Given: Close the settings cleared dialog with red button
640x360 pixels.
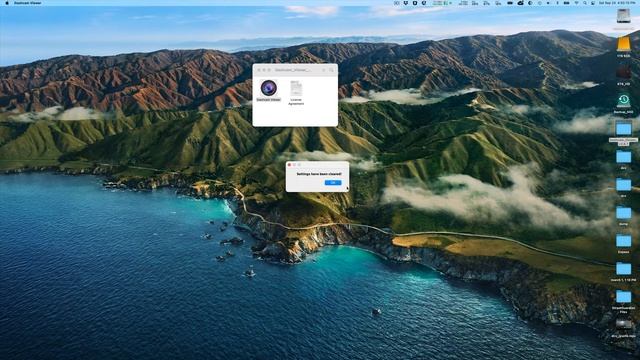Looking at the screenshot, I should [289, 164].
